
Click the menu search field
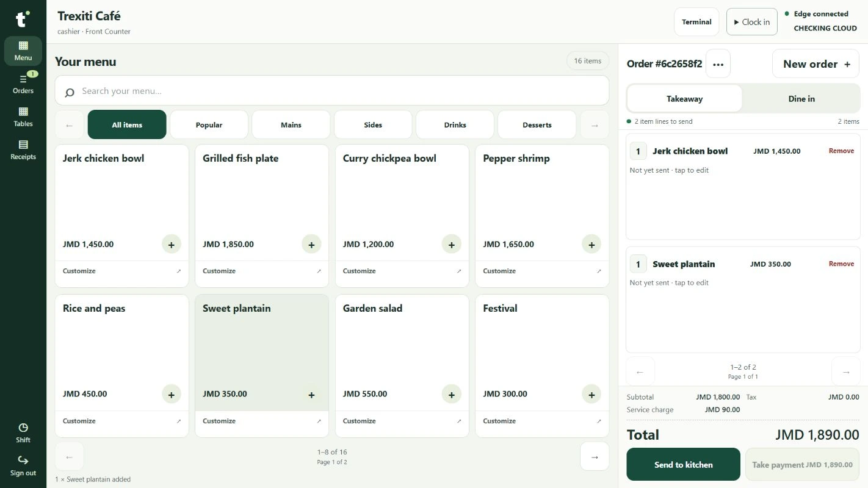point(332,91)
